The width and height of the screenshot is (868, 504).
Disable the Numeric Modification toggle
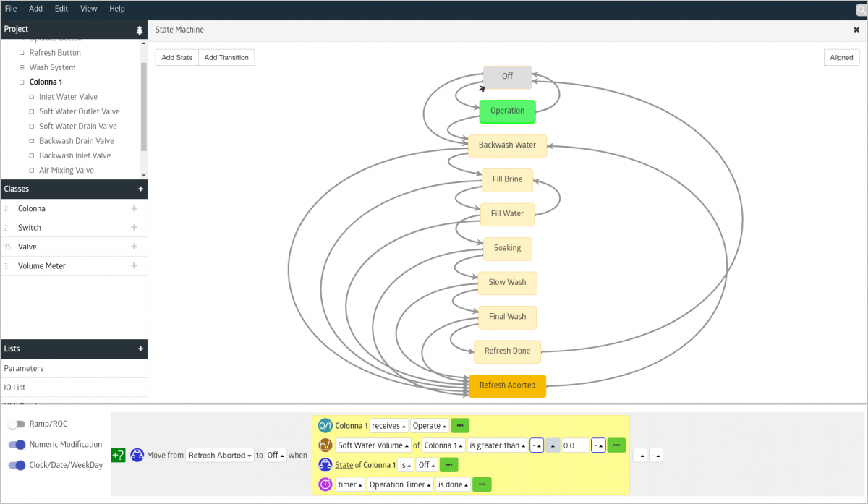pos(17,445)
